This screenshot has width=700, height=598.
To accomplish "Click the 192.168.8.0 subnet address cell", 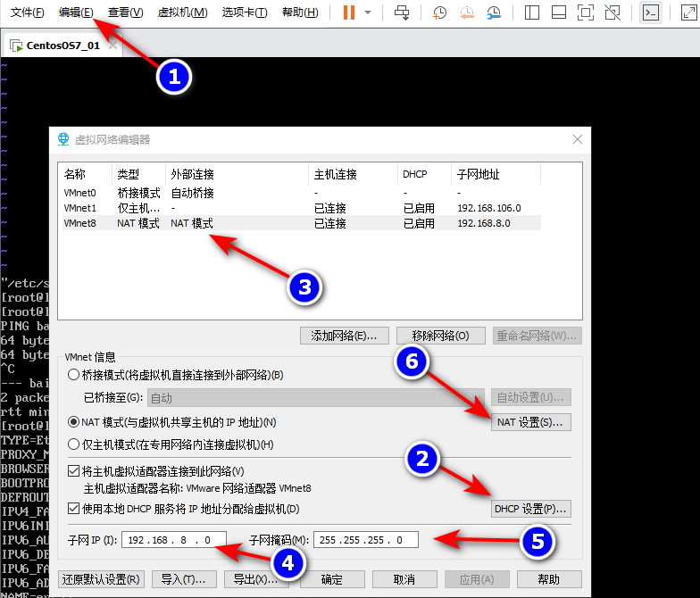I will pos(484,223).
